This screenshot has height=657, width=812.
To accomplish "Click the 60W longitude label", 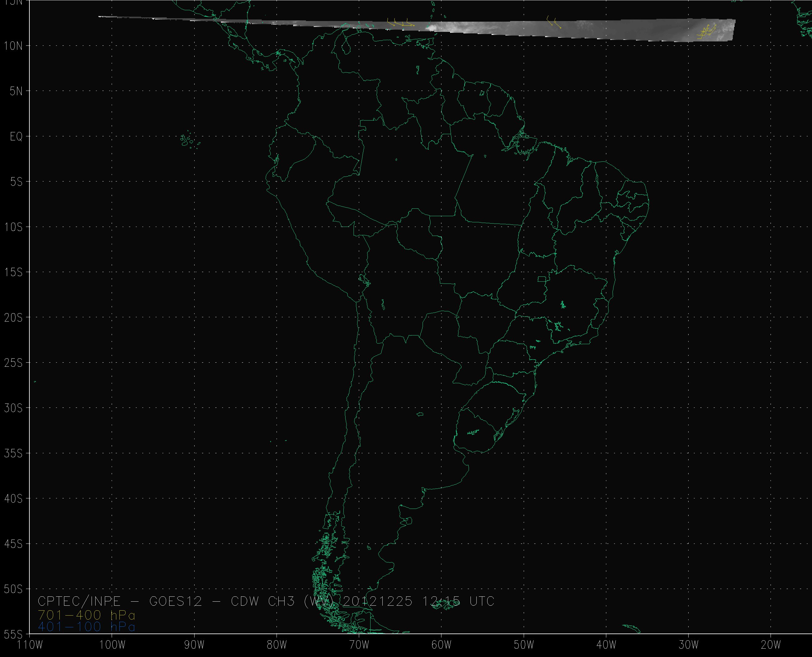I will (x=441, y=645).
